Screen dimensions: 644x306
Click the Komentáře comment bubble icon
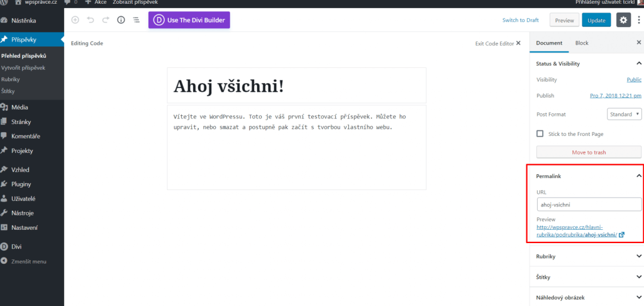tap(4, 136)
